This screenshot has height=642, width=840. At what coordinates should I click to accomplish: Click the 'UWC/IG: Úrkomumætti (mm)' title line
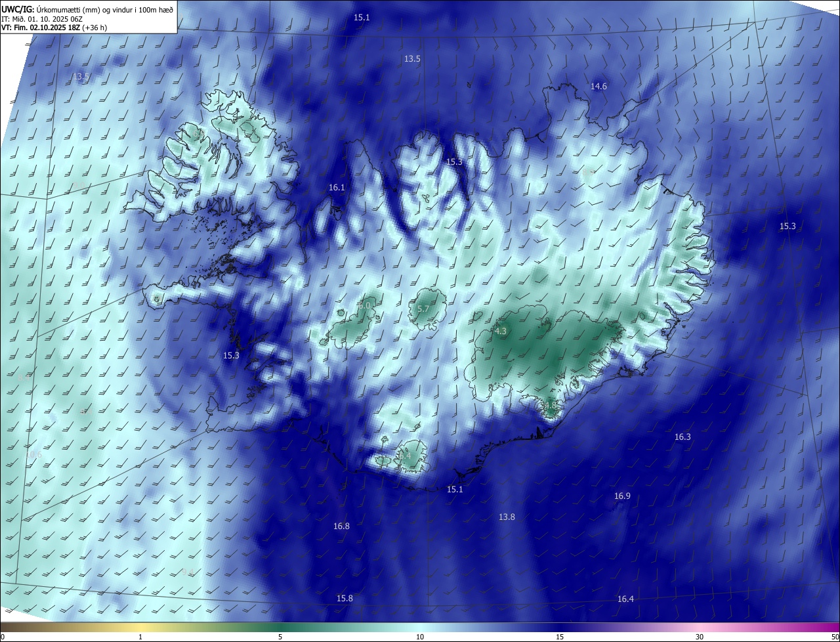tap(87, 9)
